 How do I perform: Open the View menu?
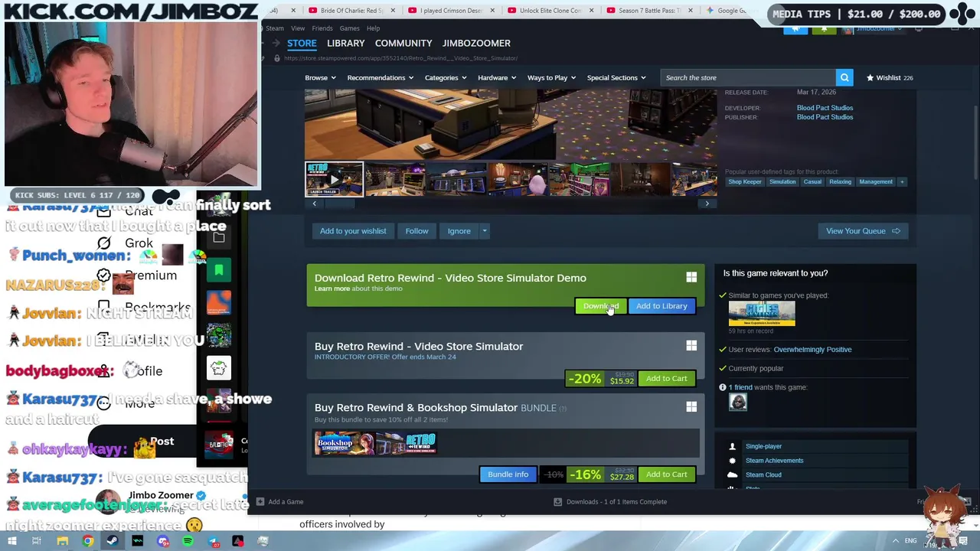coord(297,28)
